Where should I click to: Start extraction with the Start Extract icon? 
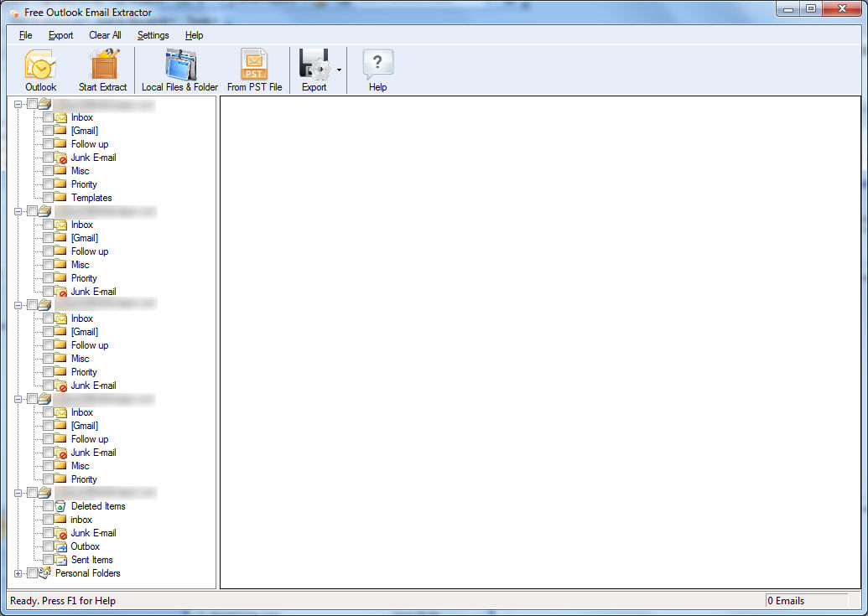[103, 65]
